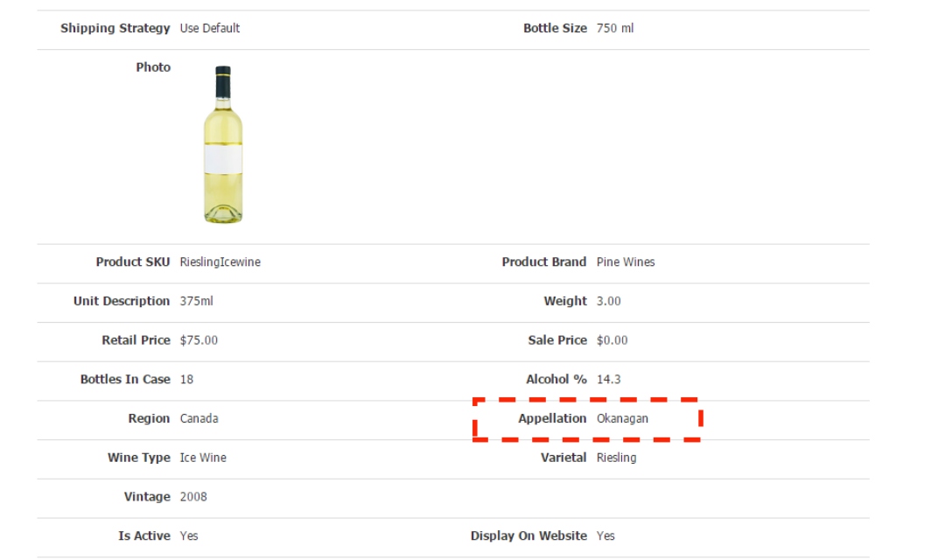Click the Retail Price value $75.00
Viewport: 945px width, 560px height.
pos(199,339)
